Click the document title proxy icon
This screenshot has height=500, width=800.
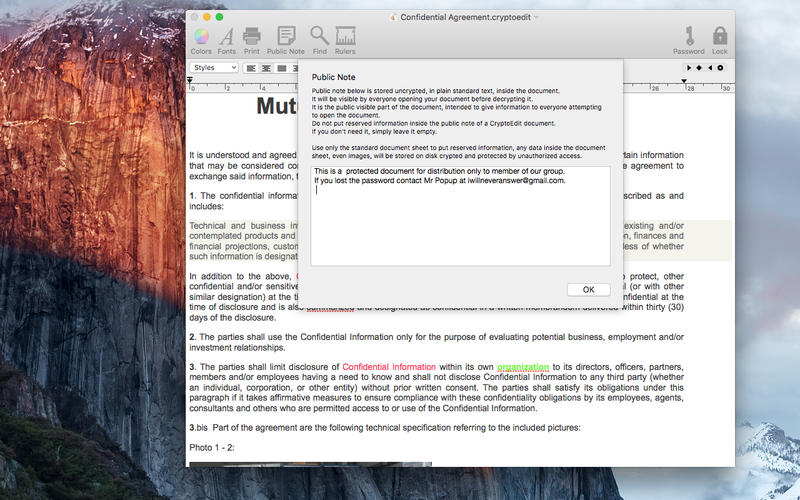(x=393, y=17)
